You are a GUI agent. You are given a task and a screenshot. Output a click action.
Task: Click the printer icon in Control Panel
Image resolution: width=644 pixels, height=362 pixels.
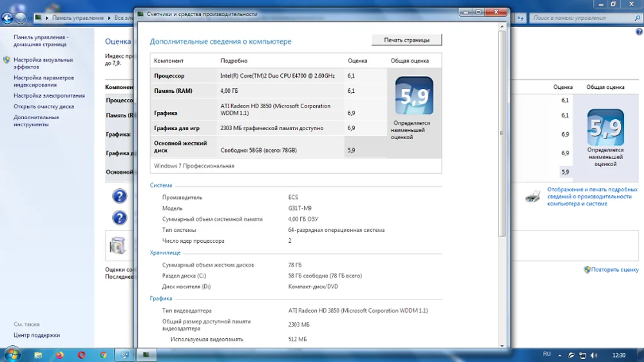click(x=533, y=196)
